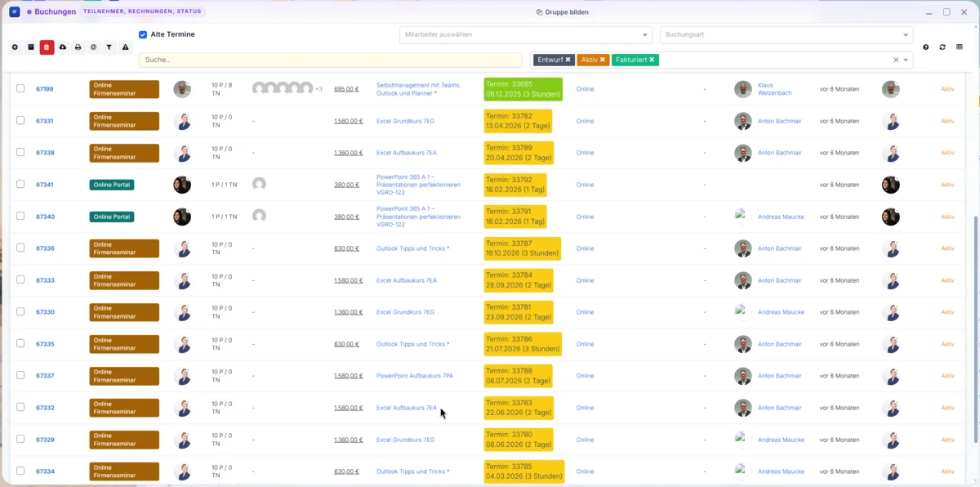Remove the Entwurf status tag

pyautogui.click(x=568, y=60)
